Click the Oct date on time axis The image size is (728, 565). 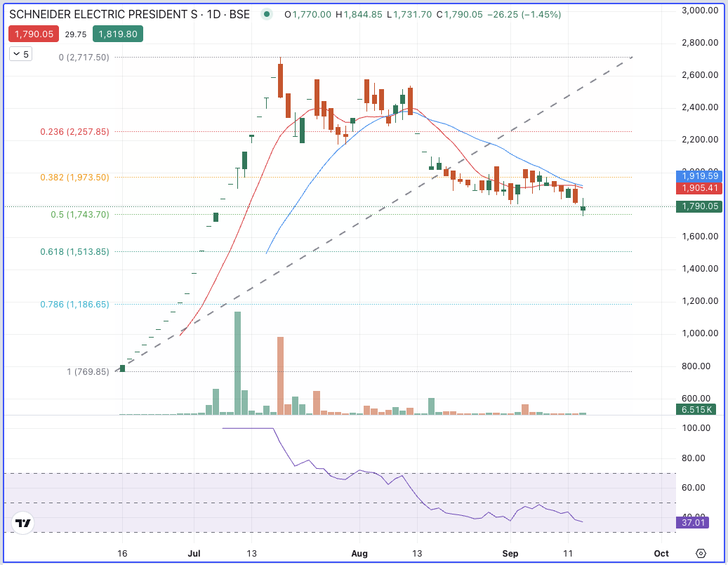click(x=661, y=553)
